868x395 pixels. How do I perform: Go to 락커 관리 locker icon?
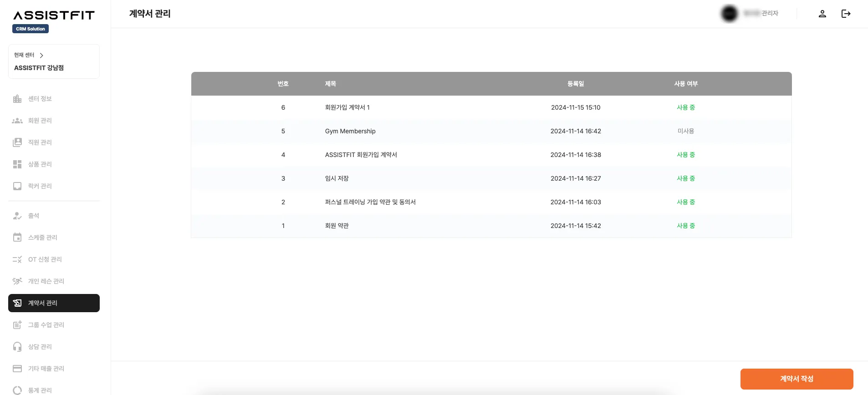(x=17, y=186)
